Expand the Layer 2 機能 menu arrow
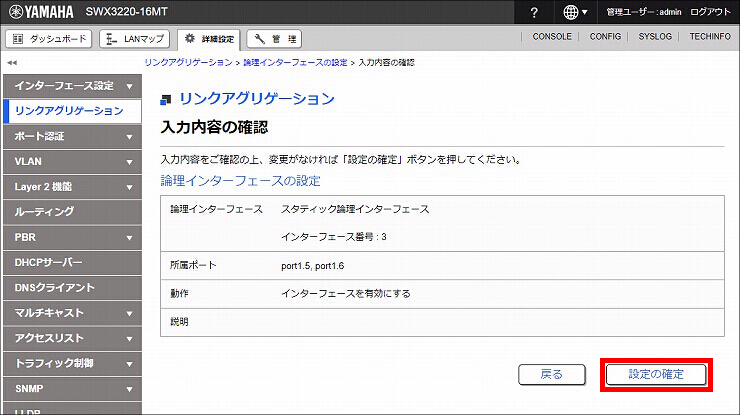The image size is (740, 415). click(x=129, y=187)
